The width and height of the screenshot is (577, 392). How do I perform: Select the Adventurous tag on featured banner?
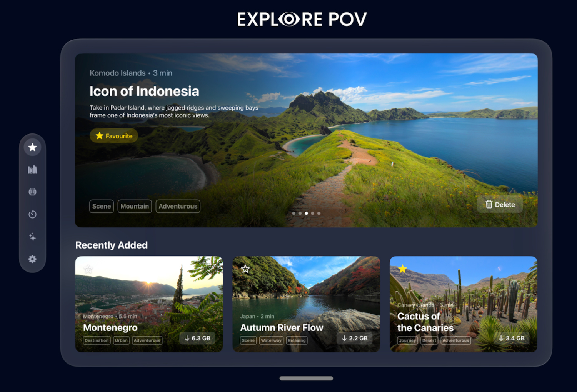pos(178,206)
